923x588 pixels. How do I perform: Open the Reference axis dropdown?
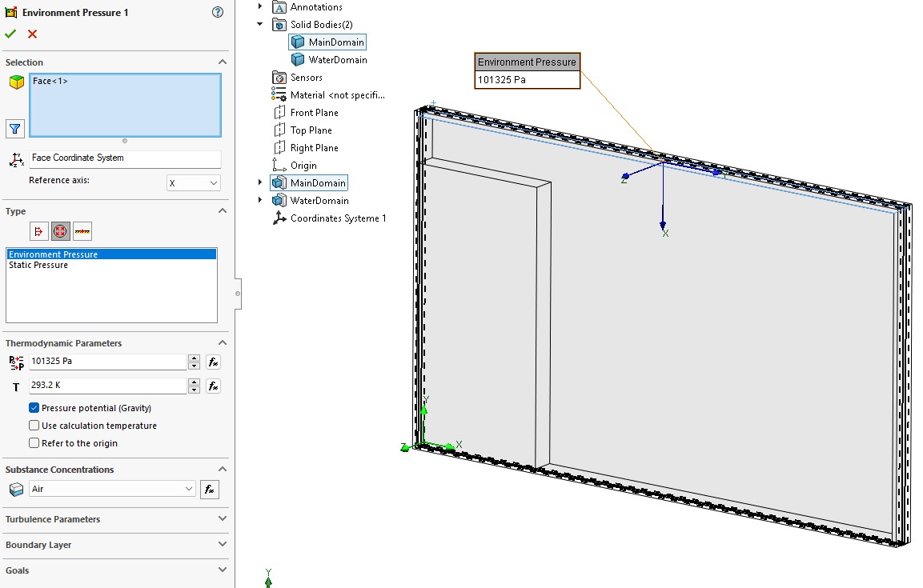(193, 183)
